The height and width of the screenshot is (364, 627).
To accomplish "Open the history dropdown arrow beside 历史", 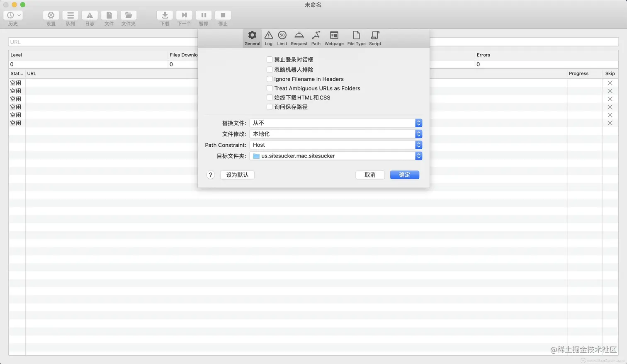I will (x=19, y=15).
